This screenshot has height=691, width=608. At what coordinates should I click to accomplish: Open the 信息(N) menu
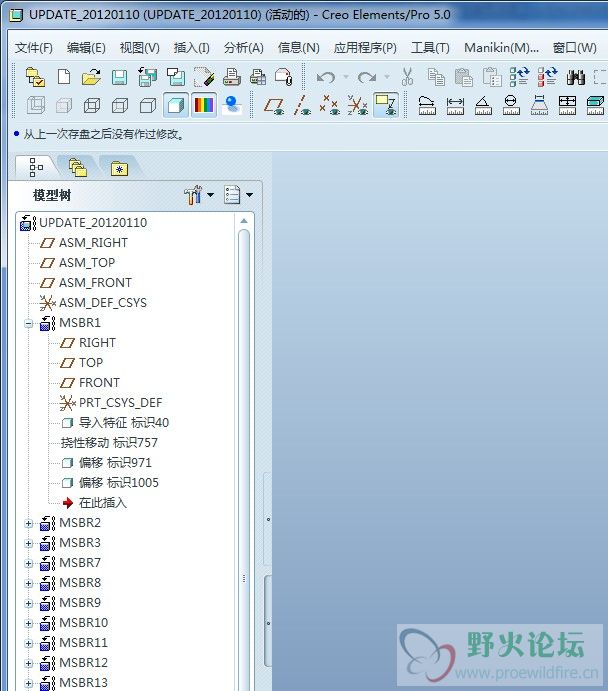point(298,48)
